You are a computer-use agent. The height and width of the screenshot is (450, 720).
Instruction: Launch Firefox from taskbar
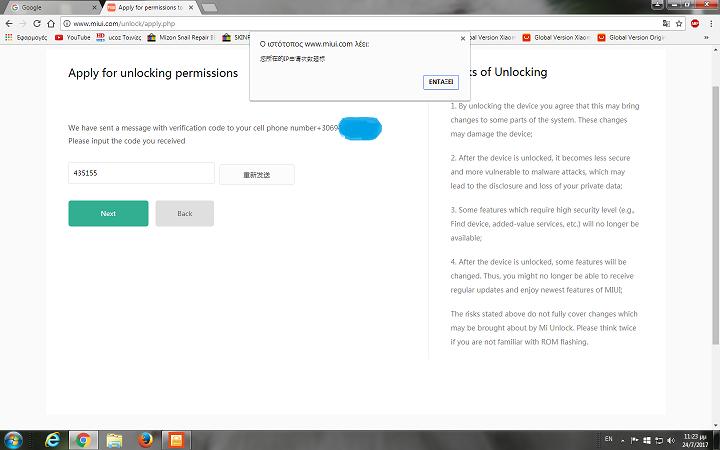click(146, 440)
